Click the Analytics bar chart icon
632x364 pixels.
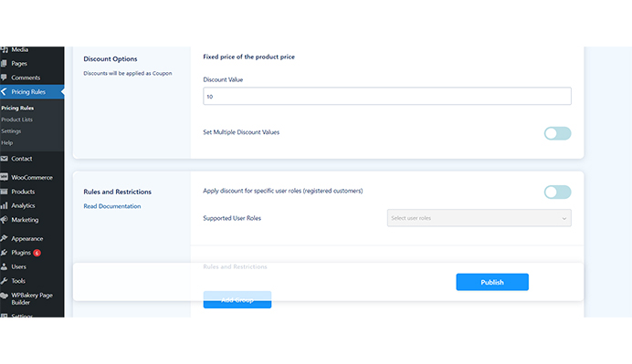(x=4, y=205)
